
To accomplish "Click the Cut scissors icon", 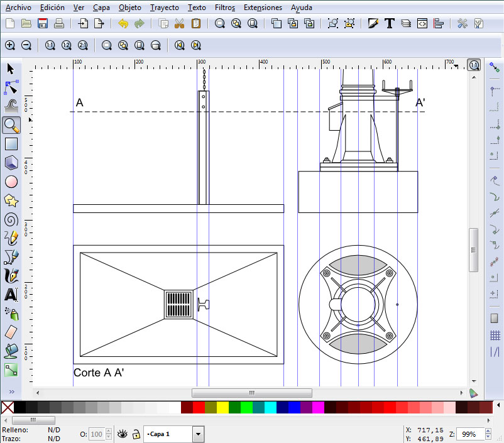I will (179, 24).
